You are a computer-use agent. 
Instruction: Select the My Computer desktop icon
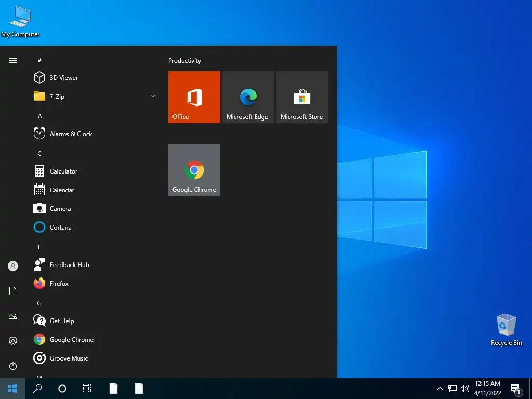[20, 22]
